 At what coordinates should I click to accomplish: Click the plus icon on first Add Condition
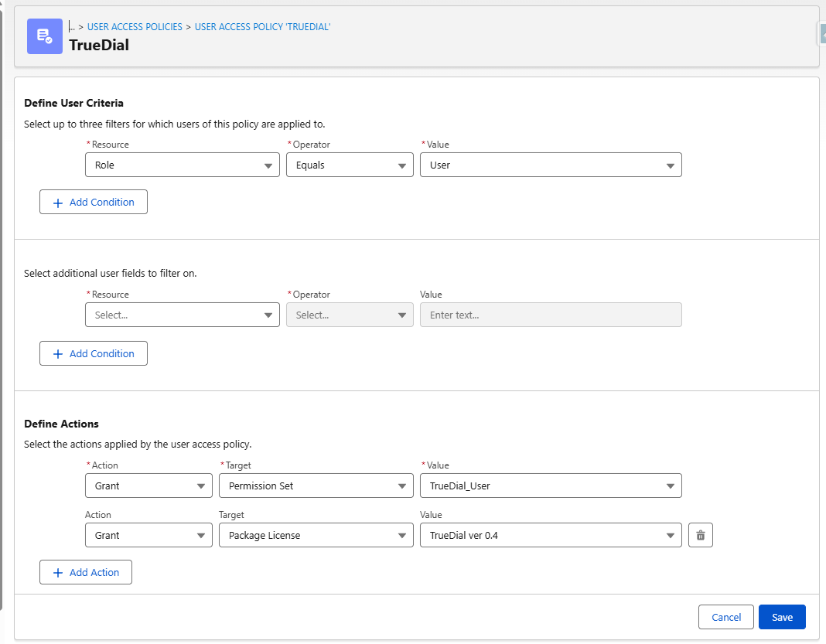point(58,202)
